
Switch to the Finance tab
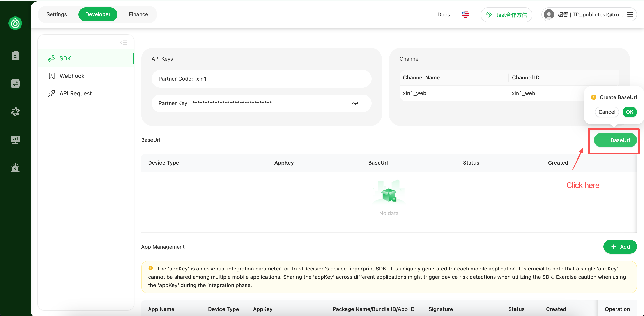point(138,14)
